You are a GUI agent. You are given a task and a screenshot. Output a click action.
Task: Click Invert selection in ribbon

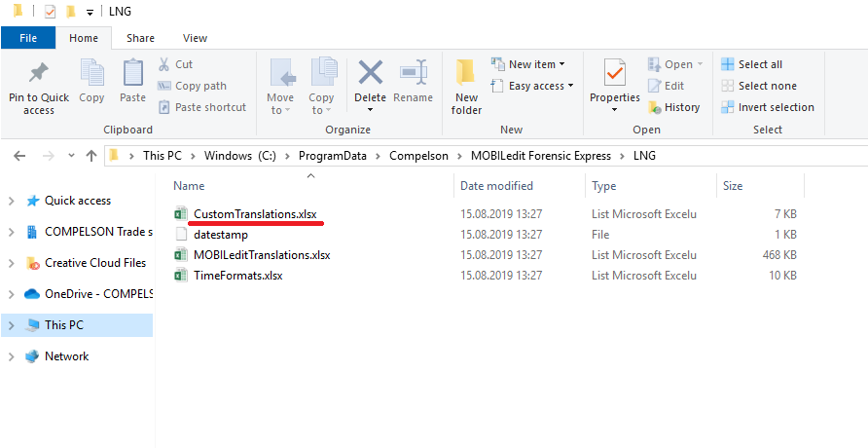767,107
